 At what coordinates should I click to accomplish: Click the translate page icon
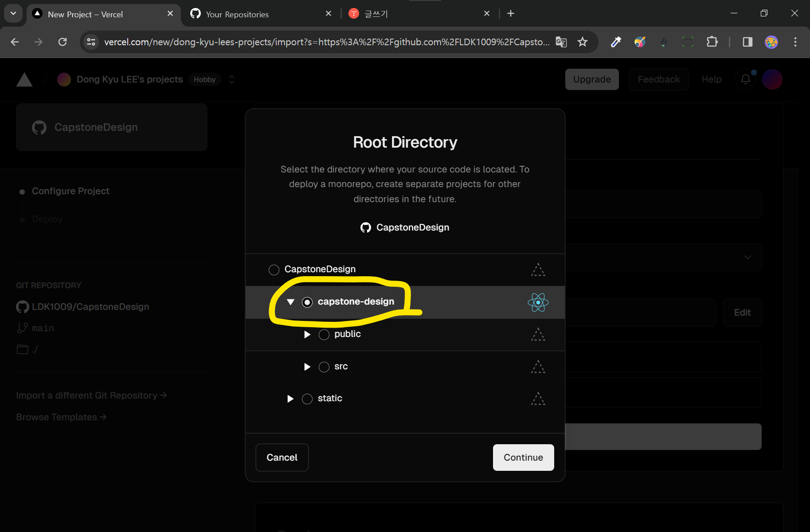(561, 42)
